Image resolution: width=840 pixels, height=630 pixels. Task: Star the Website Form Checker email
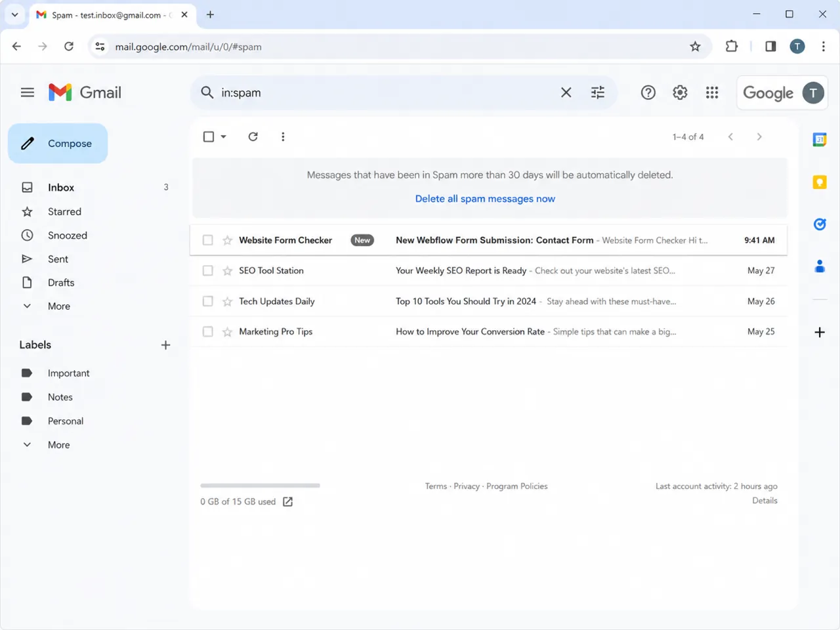pos(228,240)
